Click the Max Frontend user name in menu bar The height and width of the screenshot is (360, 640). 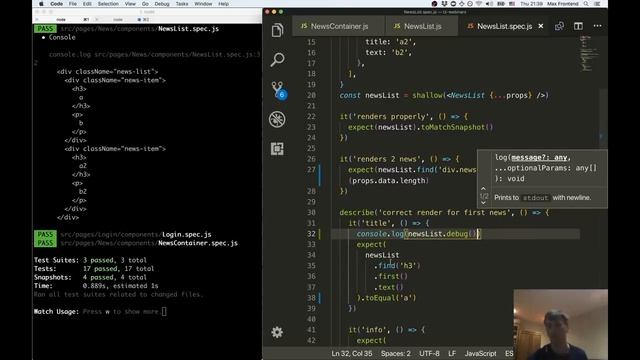(563, 4)
